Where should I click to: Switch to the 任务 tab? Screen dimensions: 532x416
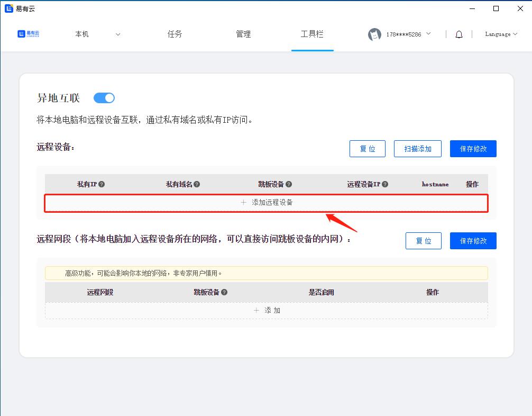[x=175, y=34]
